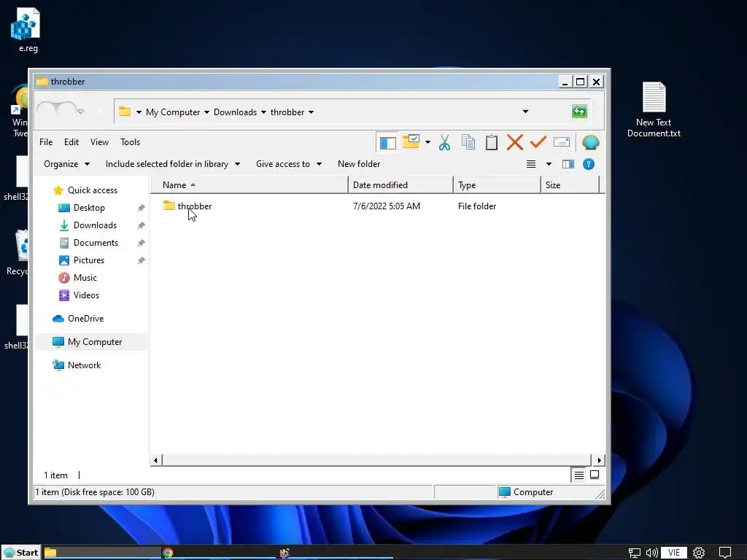
Task: Open Downloads in navigation pane
Action: pyautogui.click(x=95, y=225)
